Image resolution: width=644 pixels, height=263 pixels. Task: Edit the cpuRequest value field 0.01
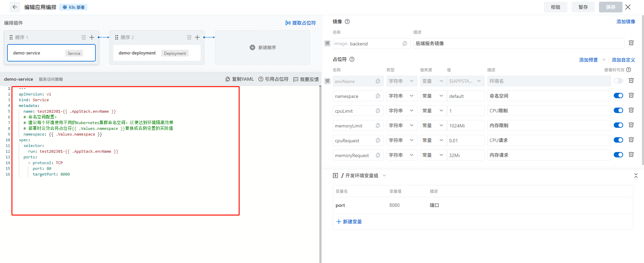tap(466, 140)
